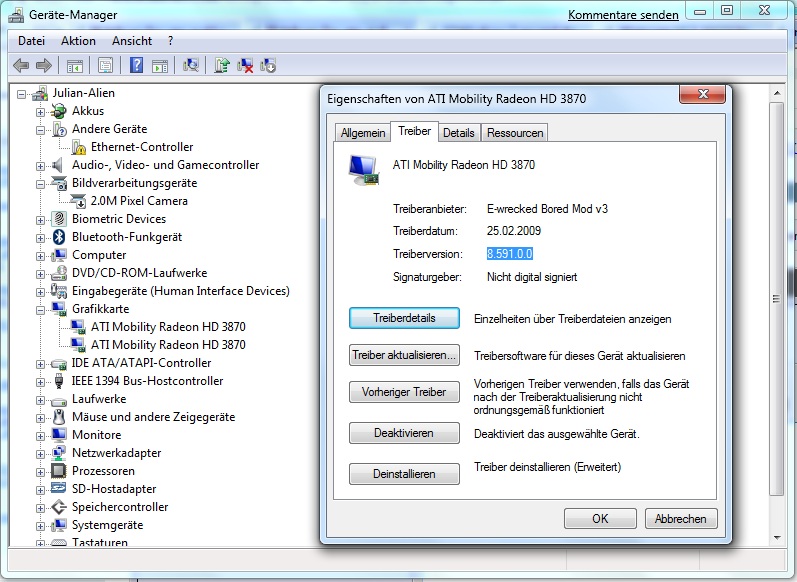Viewport: 797px width, 582px height.
Task: Collapse the Julian-Alien root node
Action: pos(21,95)
